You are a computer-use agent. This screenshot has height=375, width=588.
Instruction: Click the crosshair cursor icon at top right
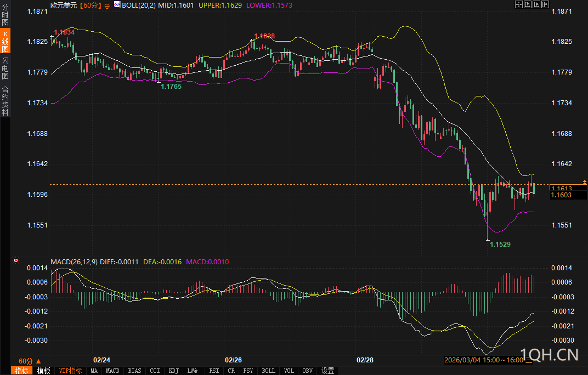pos(518,4)
